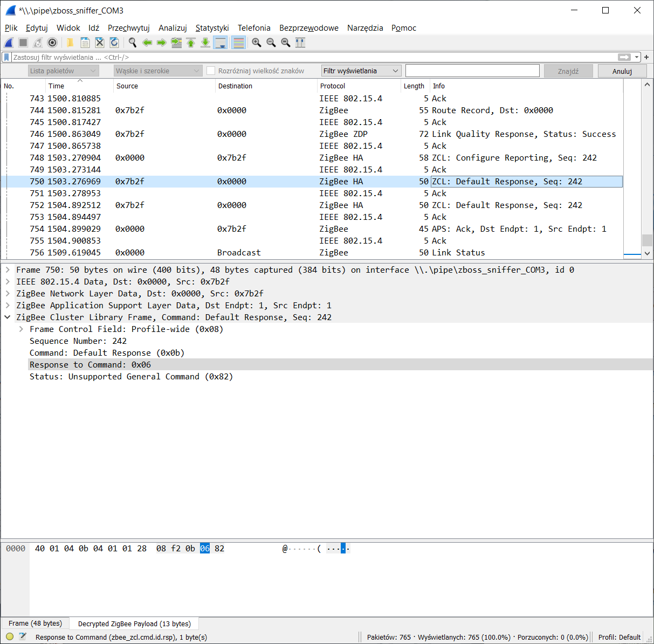The width and height of the screenshot is (654, 644).
Task: Expand the Frame 750 tree row
Action: (x=8, y=270)
